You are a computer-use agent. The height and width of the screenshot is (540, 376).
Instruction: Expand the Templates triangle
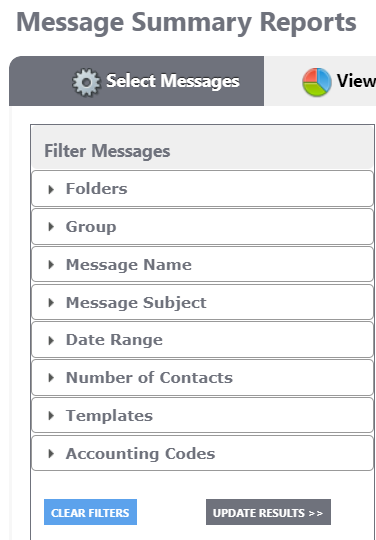pos(51,416)
